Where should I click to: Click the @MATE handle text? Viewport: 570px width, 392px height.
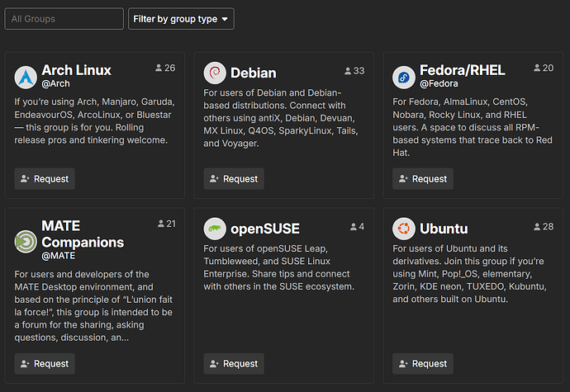point(58,256)
